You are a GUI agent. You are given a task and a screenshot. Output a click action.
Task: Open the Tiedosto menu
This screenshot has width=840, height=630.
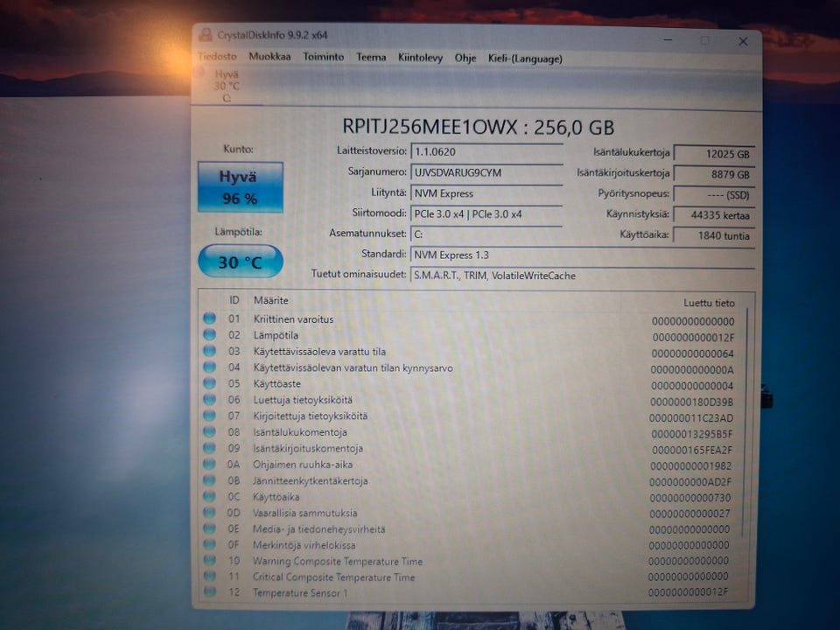[x=217, y=56]
